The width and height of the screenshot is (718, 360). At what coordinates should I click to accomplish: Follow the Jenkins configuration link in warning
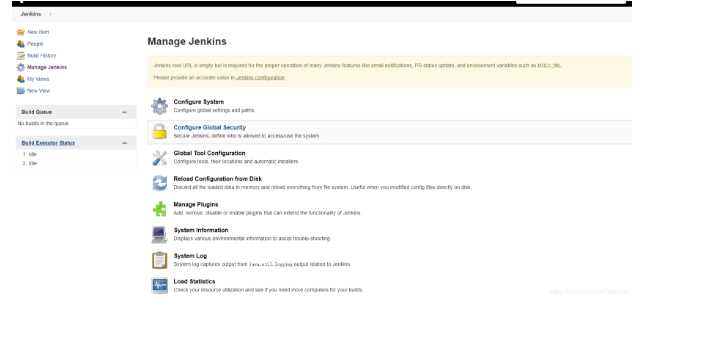pyautogui.click(x=261, y=78)
